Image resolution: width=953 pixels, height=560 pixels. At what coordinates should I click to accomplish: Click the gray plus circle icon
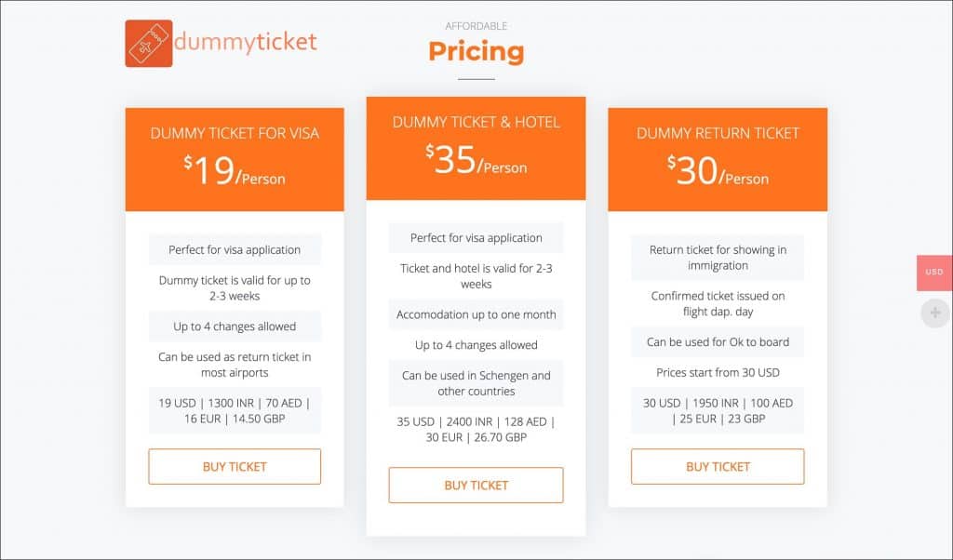[935, 313]
